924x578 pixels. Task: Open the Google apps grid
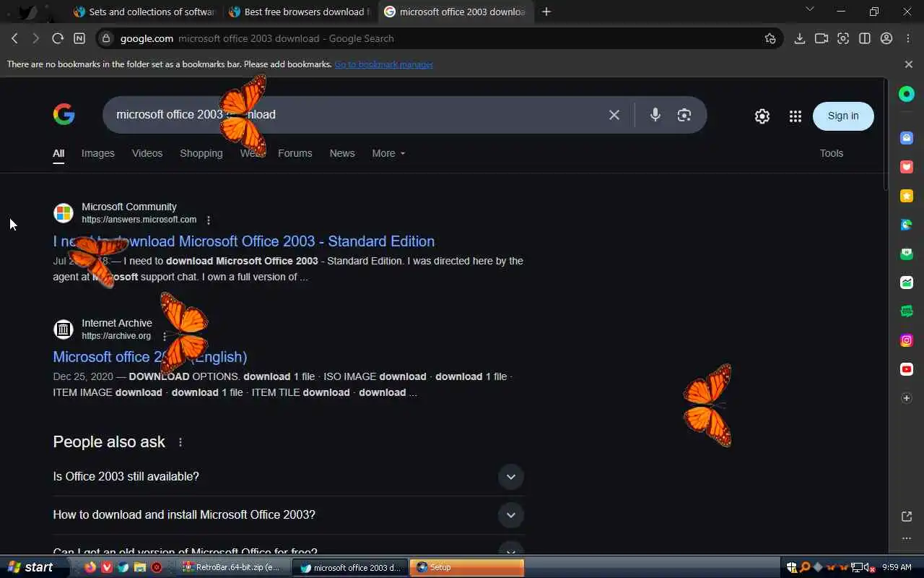[x=795, y=116]
